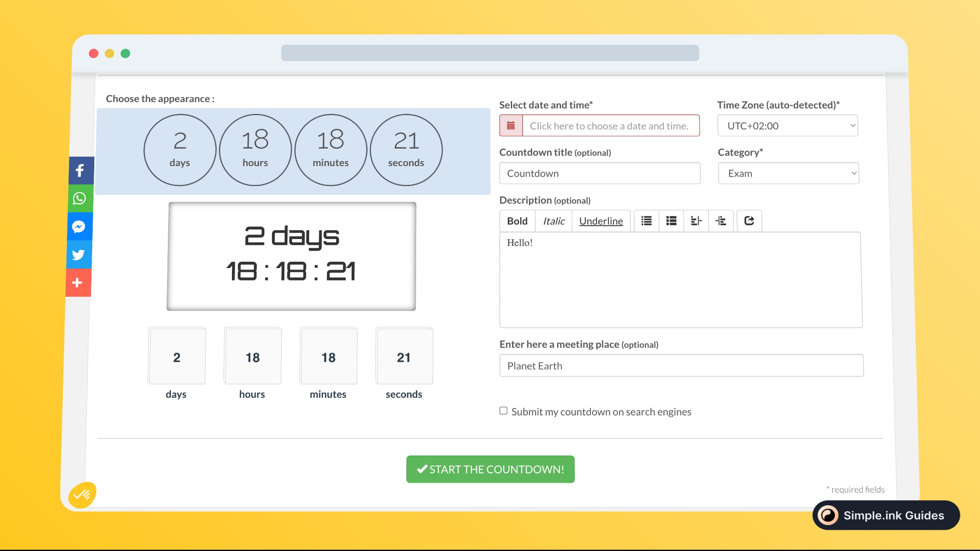The image size is (980, 551).
Task: Open the Time Zone UTC+02:00 dropdown
Action: click(788, 126)
